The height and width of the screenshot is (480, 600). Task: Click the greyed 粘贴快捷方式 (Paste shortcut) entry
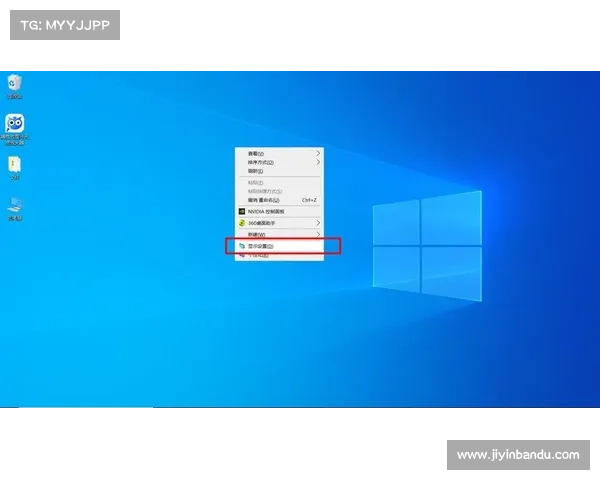279,191
